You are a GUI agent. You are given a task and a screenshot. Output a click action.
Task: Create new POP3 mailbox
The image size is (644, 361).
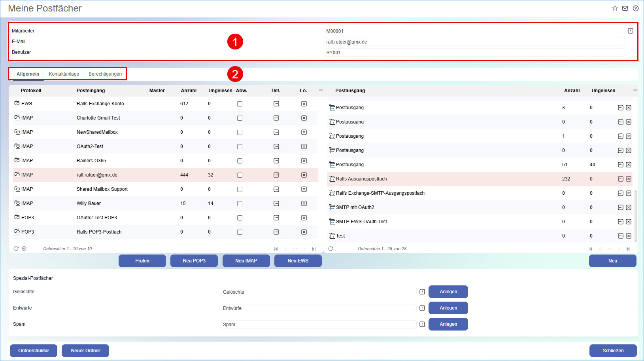[x=194, y=261]
